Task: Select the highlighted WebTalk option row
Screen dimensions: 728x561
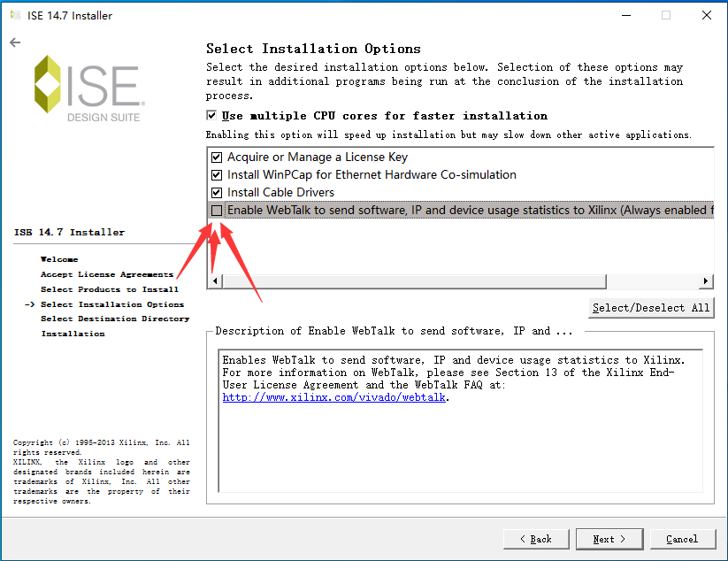Action: click(398, 210)
